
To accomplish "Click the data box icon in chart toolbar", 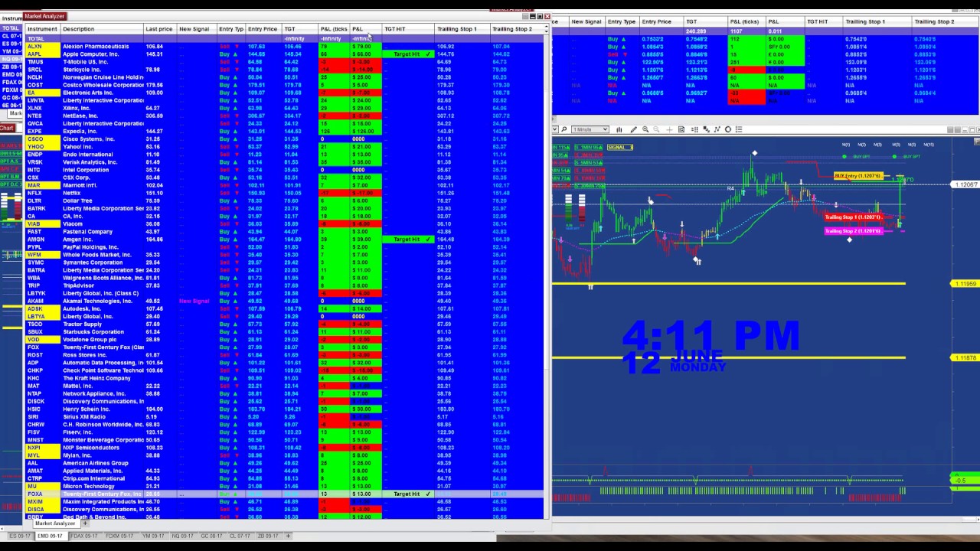I will 681,129.
